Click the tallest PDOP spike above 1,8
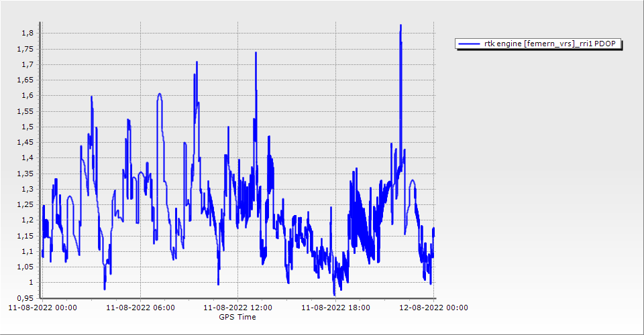Viewport: 644px width, 335px height. coord(400,25)
